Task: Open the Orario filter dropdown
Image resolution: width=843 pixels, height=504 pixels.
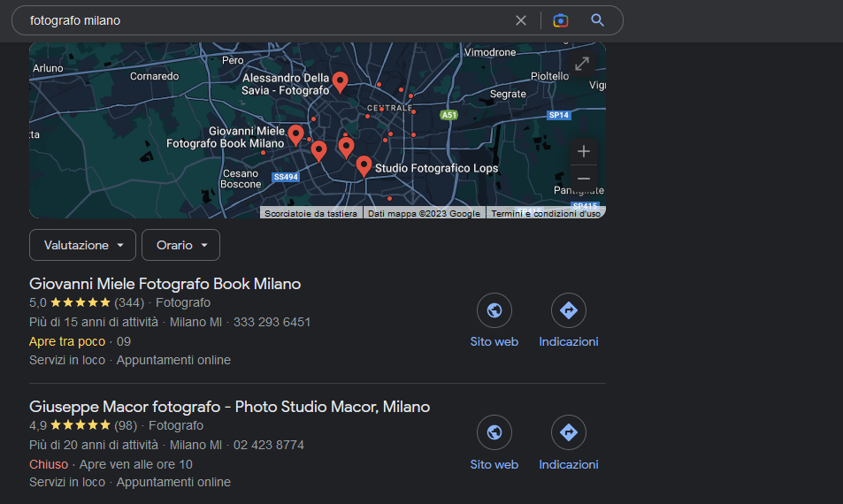Action: (180, 245)
